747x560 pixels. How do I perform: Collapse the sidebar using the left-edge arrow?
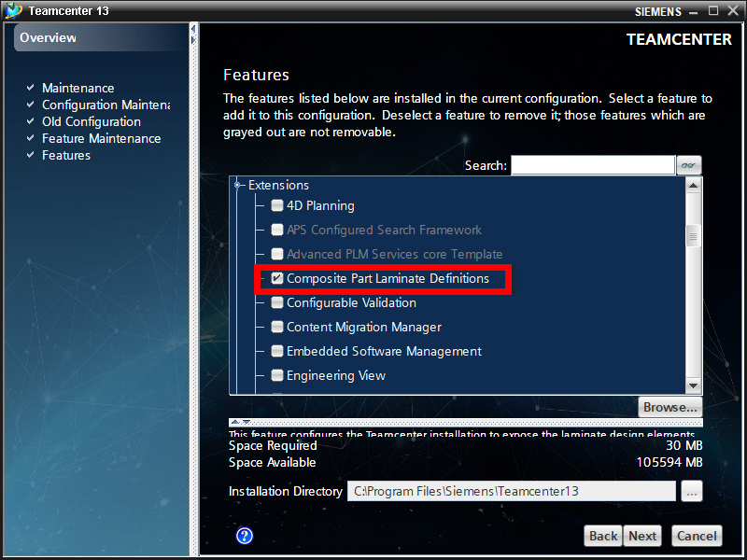coord(193,29)
